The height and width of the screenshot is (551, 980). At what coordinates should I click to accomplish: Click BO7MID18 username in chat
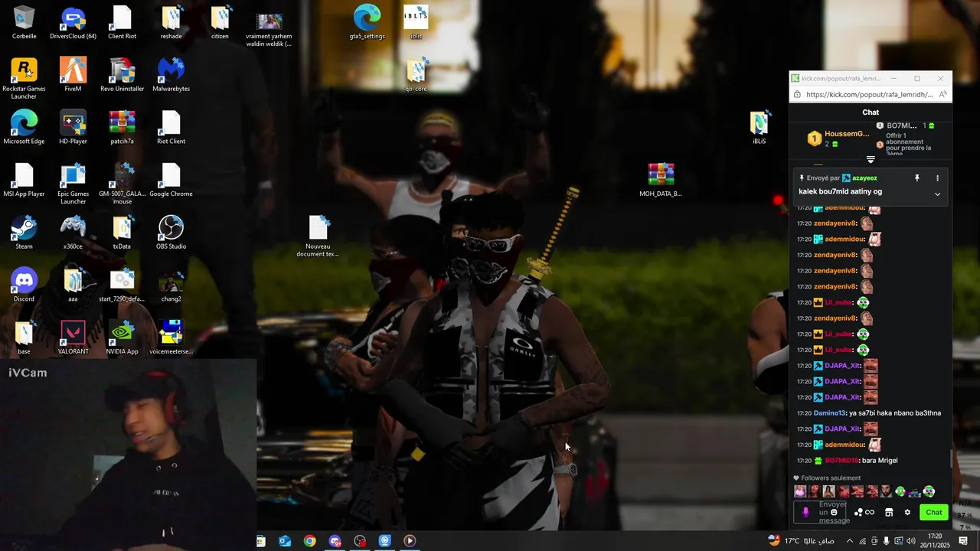[x=841, y=461]
